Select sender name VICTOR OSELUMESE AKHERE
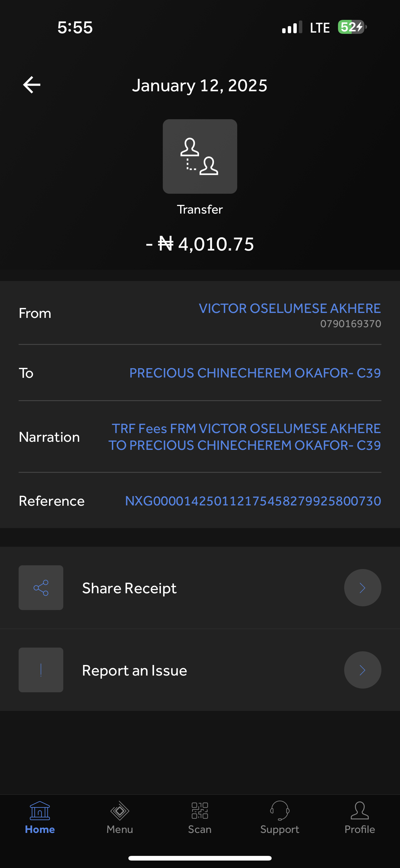Viewport: 400px width, 868px height. tap(290, 308)
